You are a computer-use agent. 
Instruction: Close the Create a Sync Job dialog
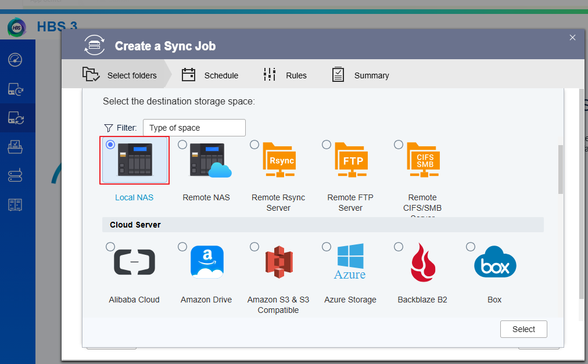pyautogui.click(x=572, y=38)
